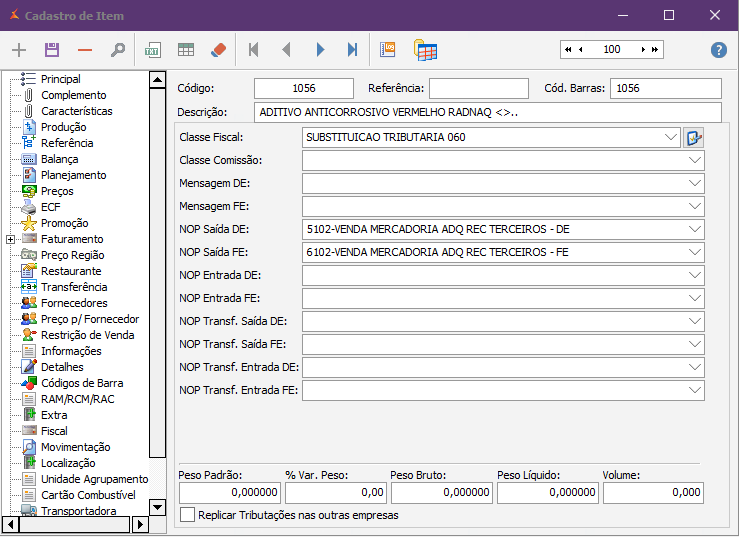Screen dimensions: 739x537
Task: Open help via the blue question mark
Action: click(x=718, y=50)
